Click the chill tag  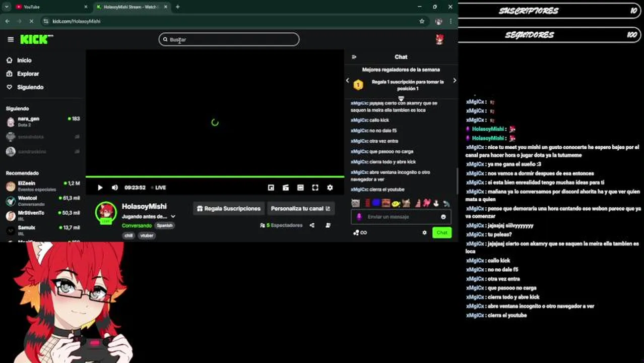(x=128, y=235)
